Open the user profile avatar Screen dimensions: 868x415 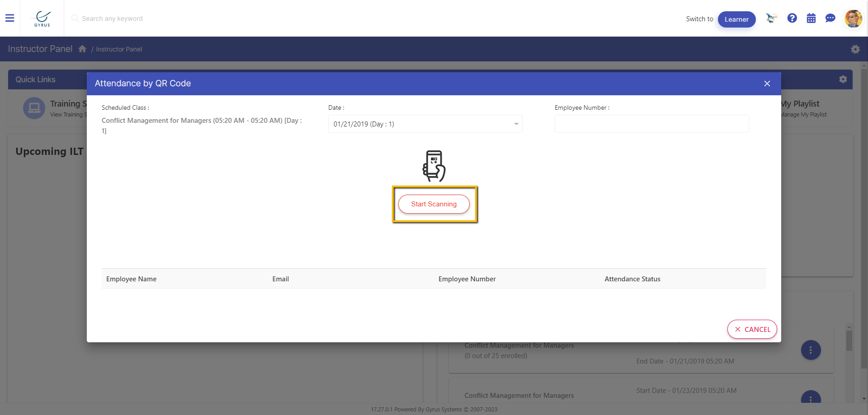[x=853, y=19]
